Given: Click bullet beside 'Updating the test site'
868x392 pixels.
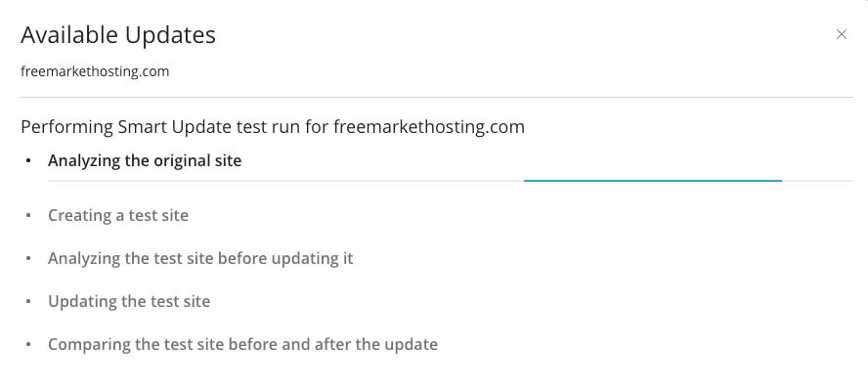Looking at the screenshot, I should click(28, 302).
